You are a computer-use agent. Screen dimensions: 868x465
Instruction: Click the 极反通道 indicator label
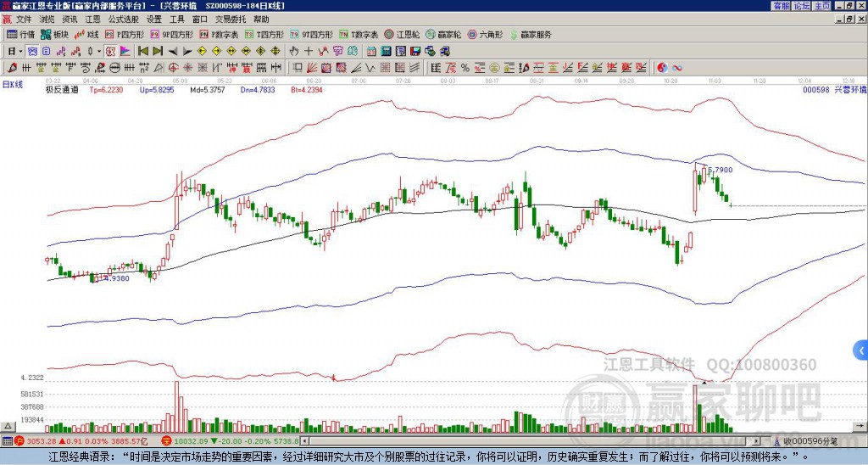click(62, 89)
